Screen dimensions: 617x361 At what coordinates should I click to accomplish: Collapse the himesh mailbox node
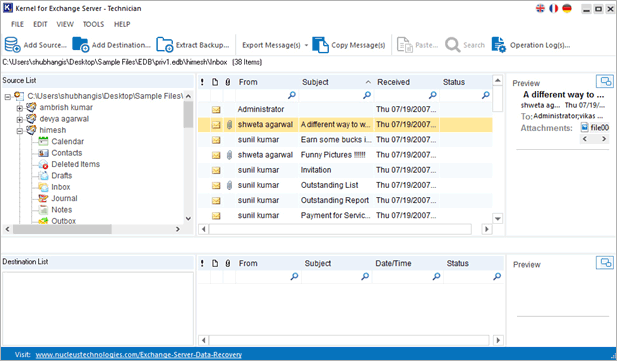pyautogui.click(x=19, y=131)
